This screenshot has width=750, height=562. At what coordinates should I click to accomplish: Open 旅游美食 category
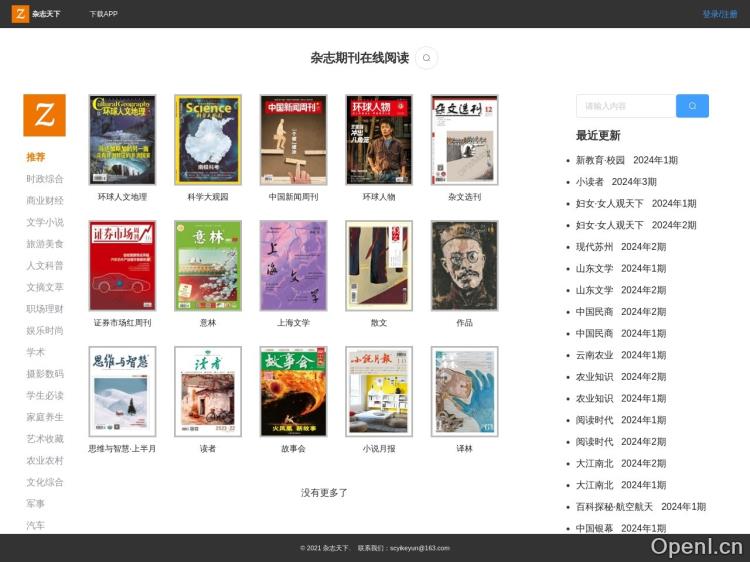point(45,244)
